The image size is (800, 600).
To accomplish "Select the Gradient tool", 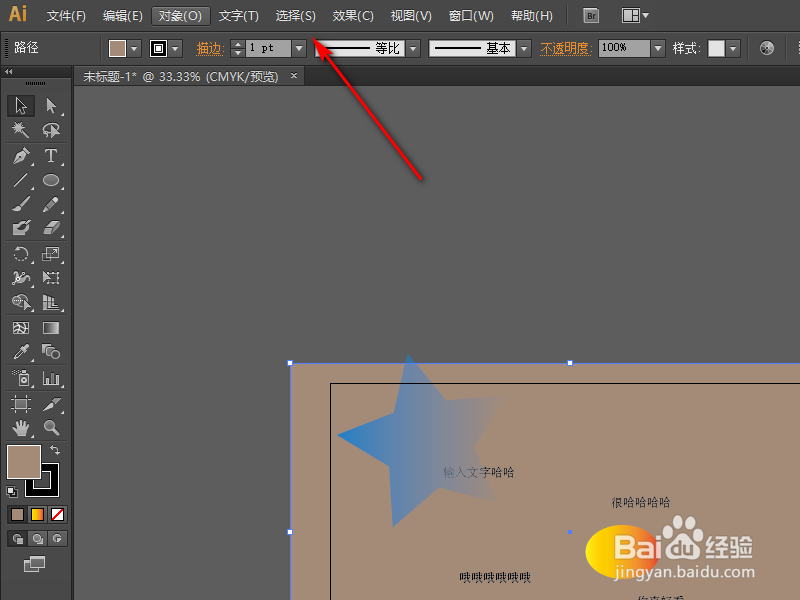I will coord(51,328).
